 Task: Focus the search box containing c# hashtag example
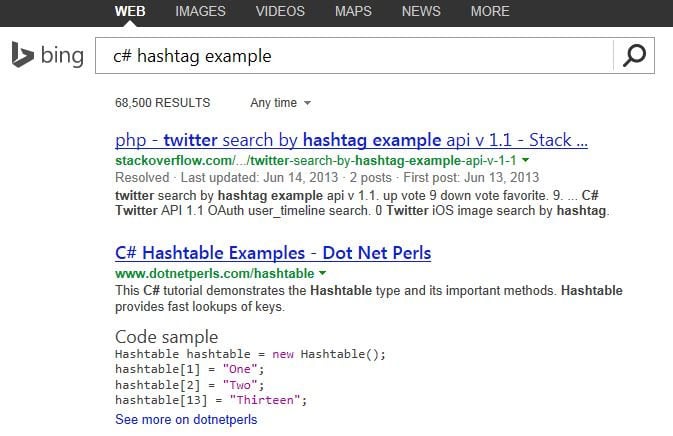[x=350, y=56]
